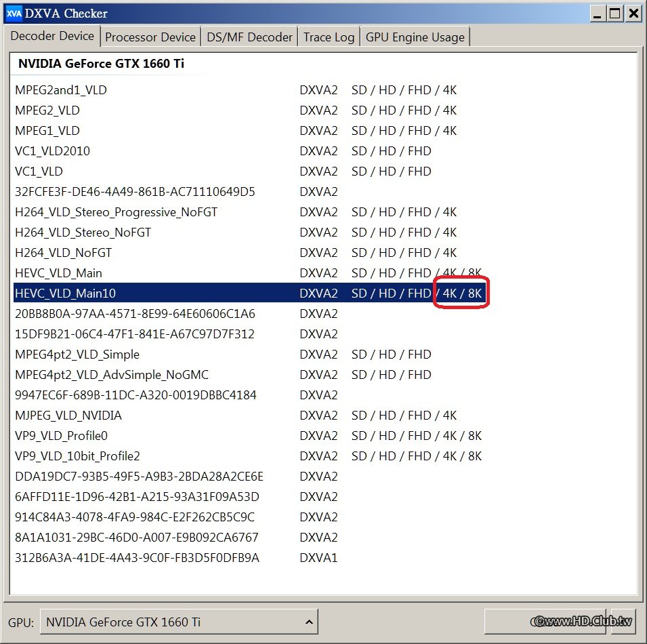Close the DXVA Checker window

[x=633, y=14]
